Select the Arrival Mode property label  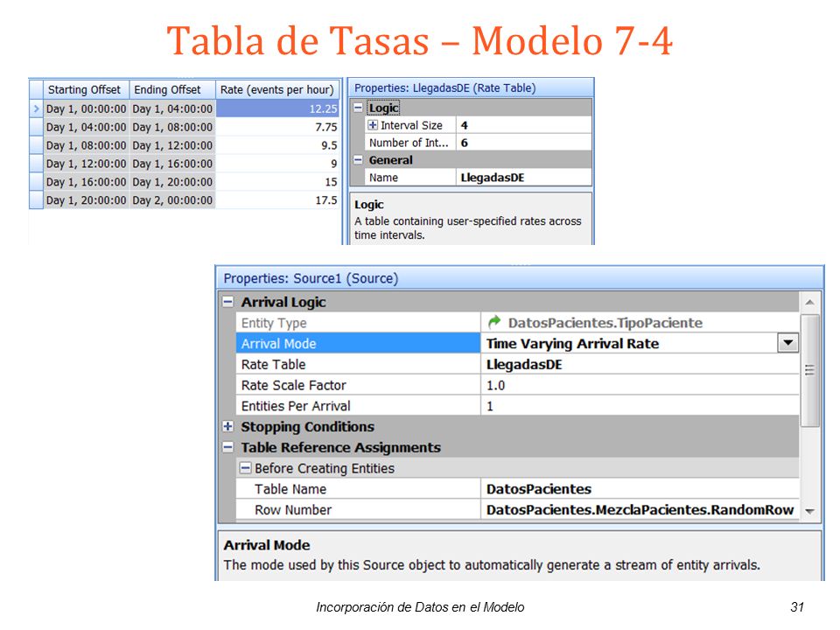pyautogui.click(x=358, y=343)
